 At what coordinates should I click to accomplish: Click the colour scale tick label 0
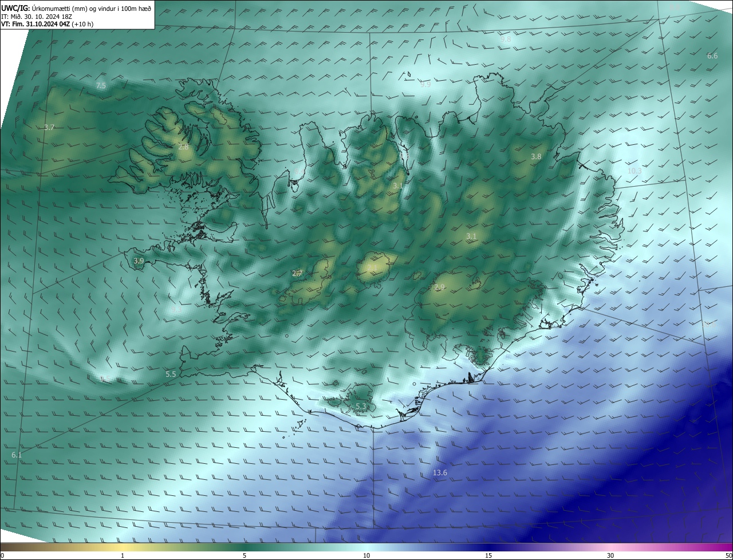(2, 555)
